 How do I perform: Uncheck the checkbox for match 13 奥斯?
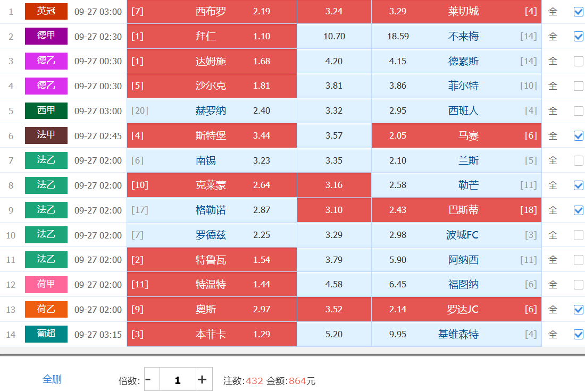(x=578, y=310)
